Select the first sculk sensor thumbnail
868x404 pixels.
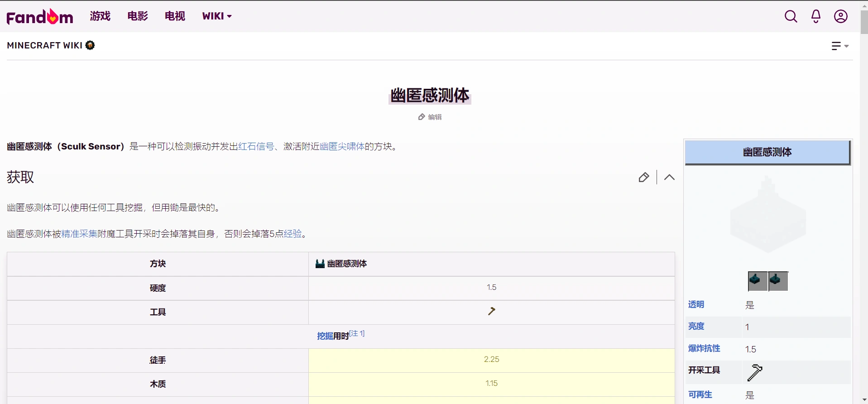[x=758, y=281]
